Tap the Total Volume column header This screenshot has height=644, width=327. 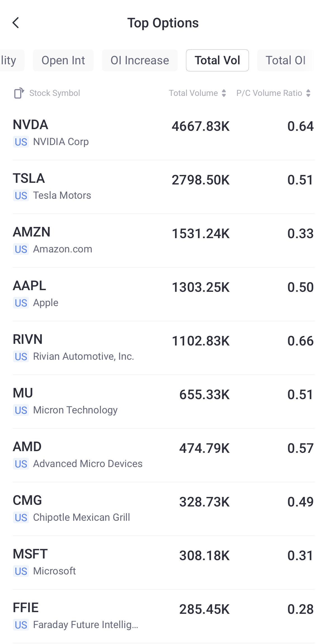[193, 93]
